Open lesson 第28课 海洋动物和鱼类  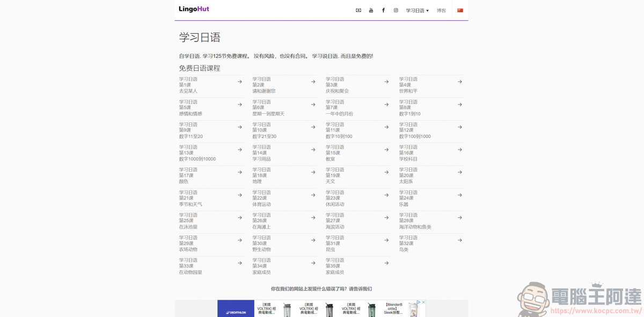[x=430, y=221]
